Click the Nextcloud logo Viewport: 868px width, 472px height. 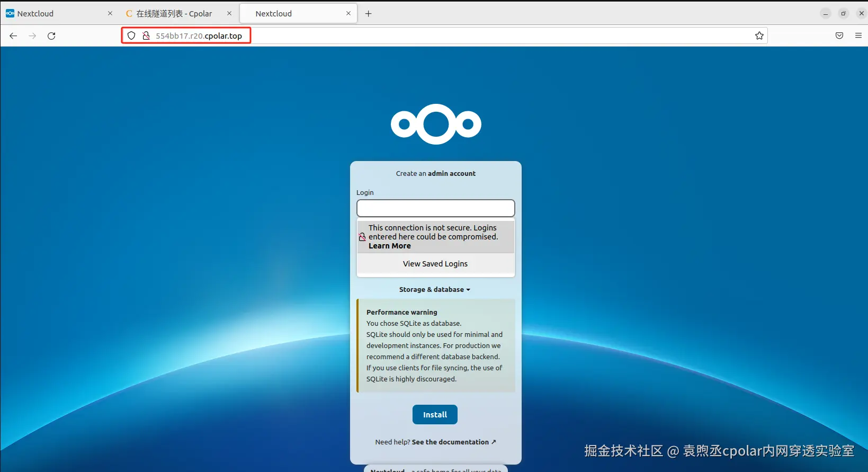tap(436, 124)
